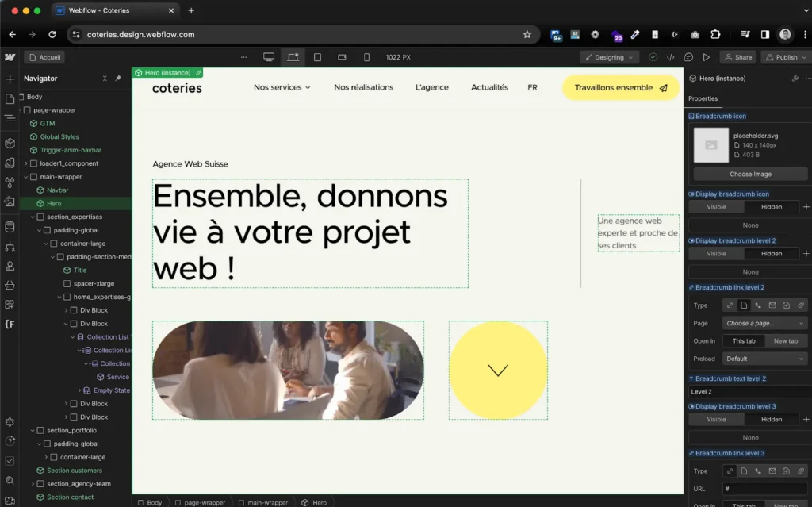The width and height of the screenshot is (812, 507).
Task: Open the Pages panel in the left sidebar
Action: [x=10, y=98]
